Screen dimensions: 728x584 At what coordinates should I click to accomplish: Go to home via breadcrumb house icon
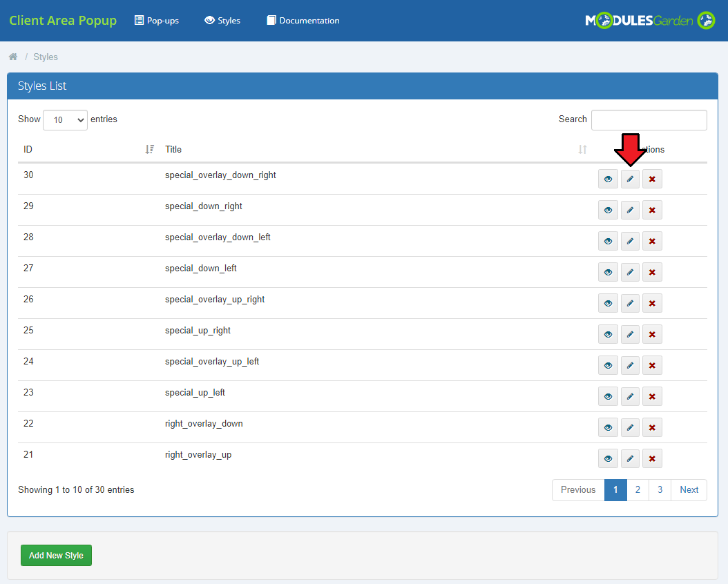coord(13,57)
